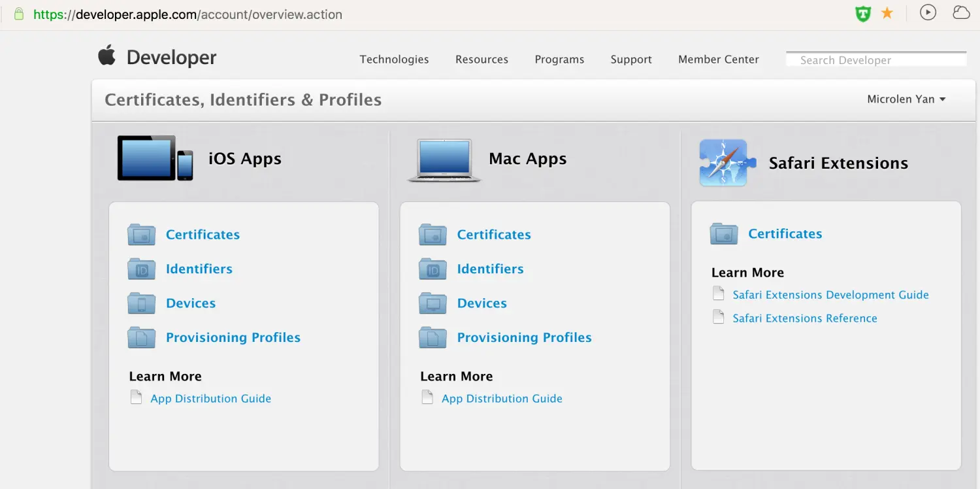980x489 pixels.
Task: Click the green lock icon in address bar
Action: point(19,14)
